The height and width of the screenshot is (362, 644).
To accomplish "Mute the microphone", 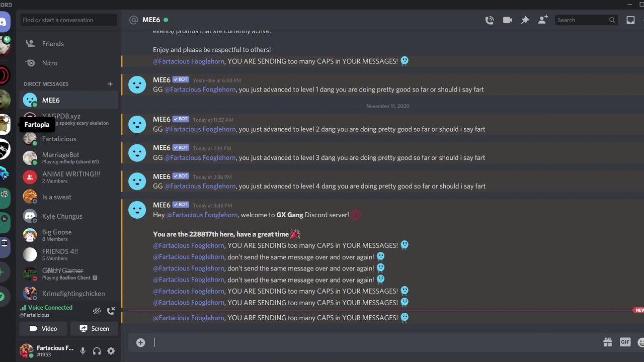I will coord(83,351).
